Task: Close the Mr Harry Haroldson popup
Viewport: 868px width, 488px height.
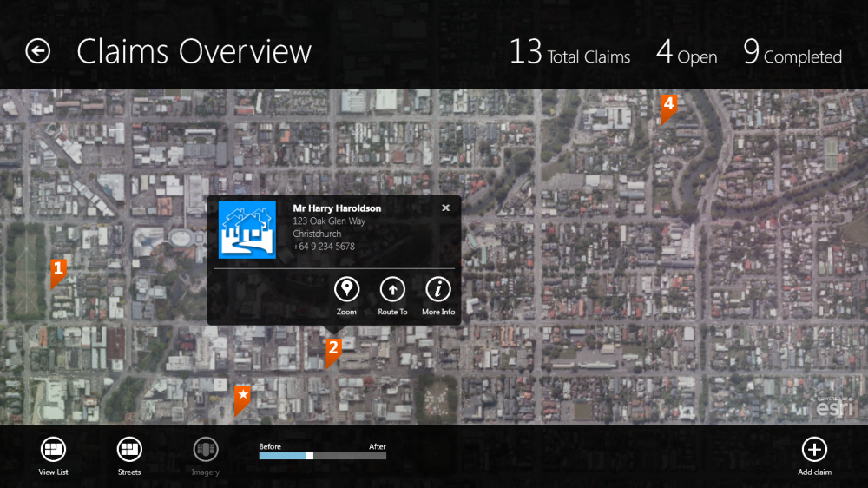Action: [445, 208]
